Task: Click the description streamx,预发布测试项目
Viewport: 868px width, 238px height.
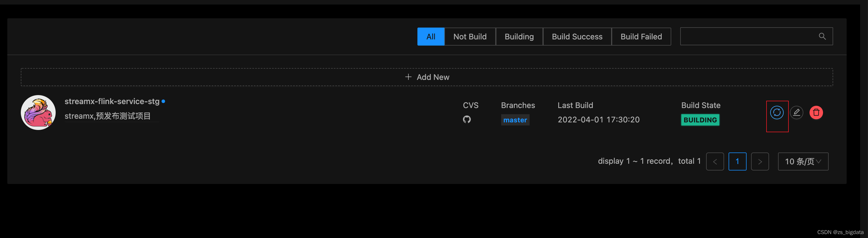Action: [x=107, y=116]
